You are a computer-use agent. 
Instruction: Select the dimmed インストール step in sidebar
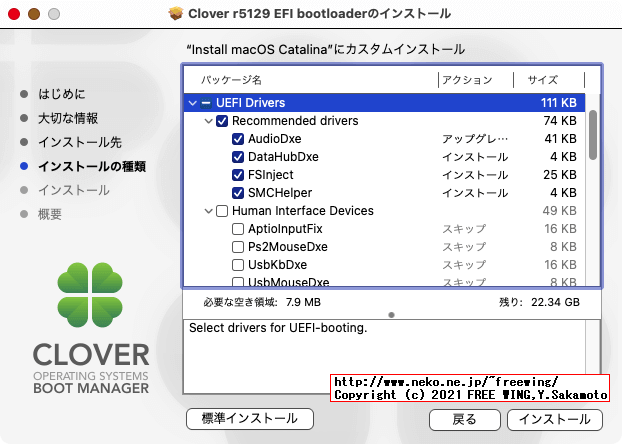pyautogui.click(x=74, y=190)
